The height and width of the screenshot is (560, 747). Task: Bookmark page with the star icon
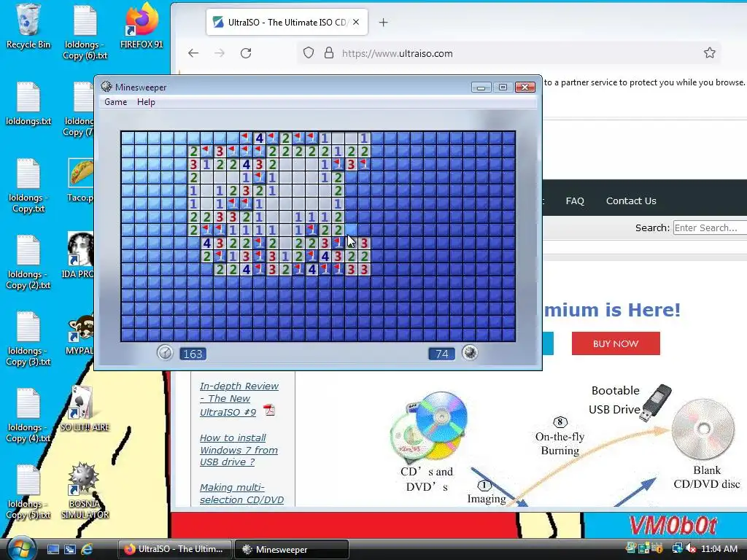tap(709, 52)
